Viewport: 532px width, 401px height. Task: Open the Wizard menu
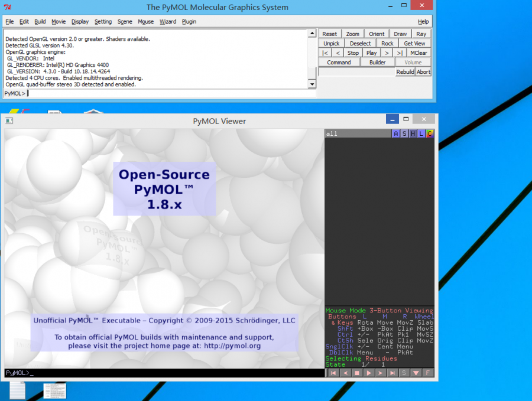point(168,21)
